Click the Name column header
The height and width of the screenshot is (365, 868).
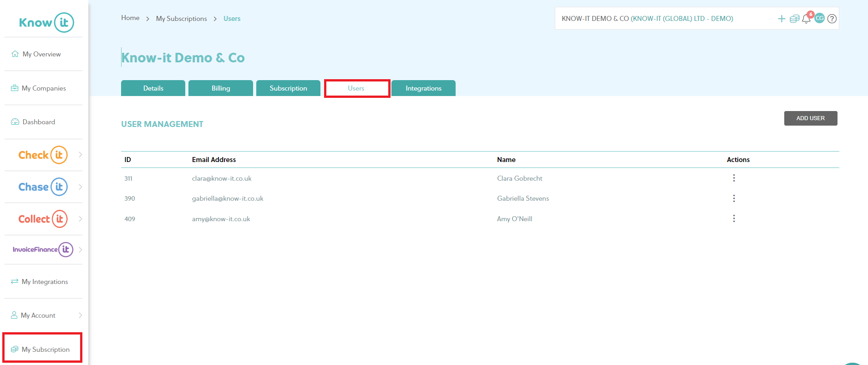pos(506,160)
